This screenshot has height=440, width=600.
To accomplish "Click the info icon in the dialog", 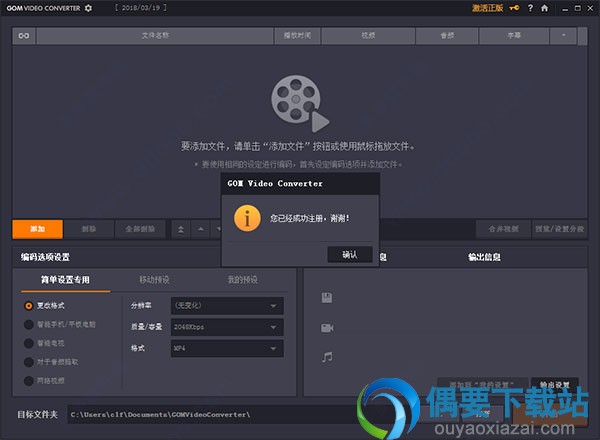I will pyautogui.click(x=247, y=218).
